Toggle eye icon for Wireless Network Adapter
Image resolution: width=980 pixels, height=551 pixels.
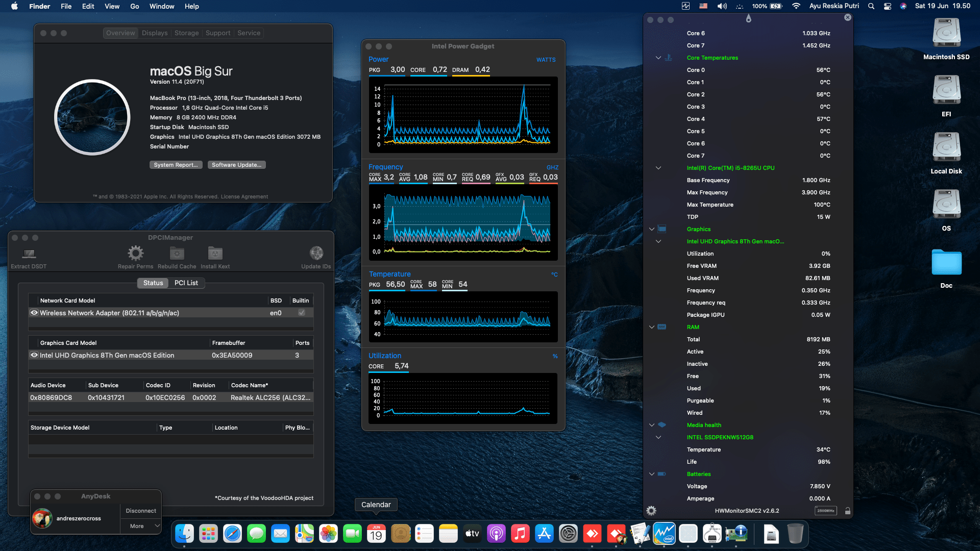point(34,313)
